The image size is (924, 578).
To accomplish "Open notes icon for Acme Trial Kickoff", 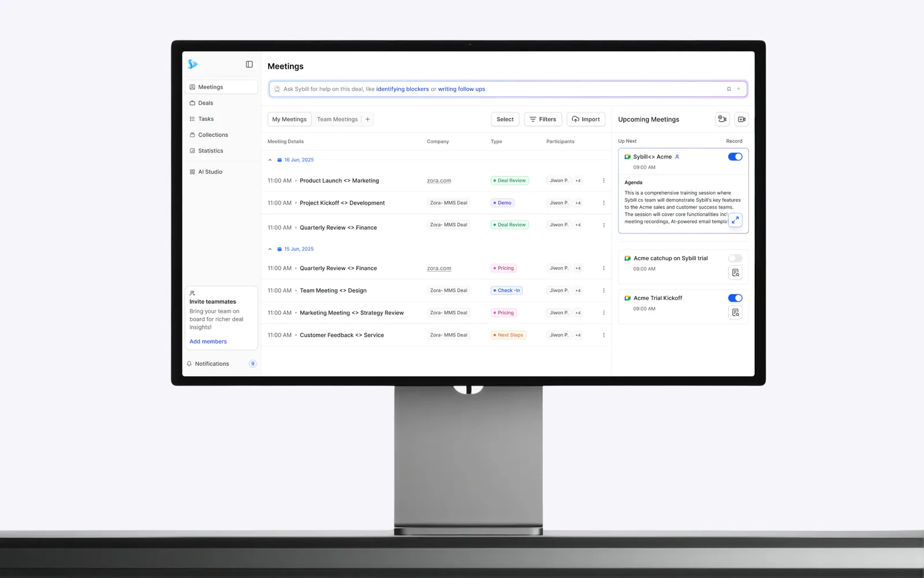I will 735,313.
